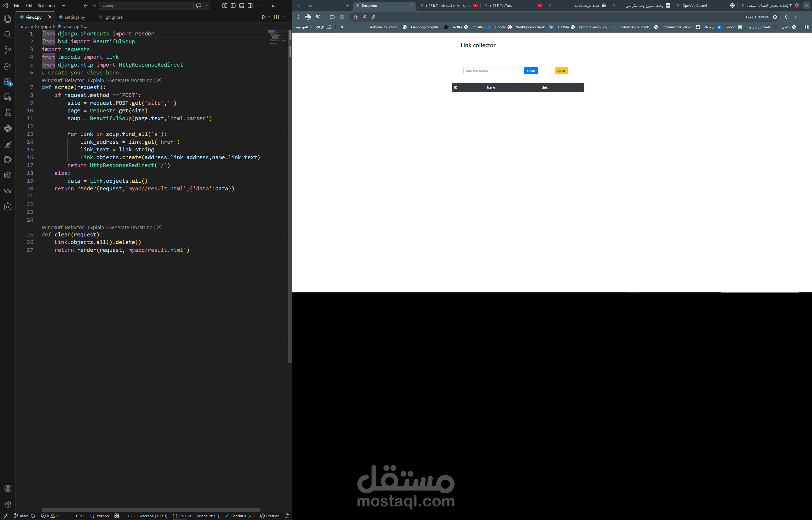Image resolution: width=812 pixels, height=520 pixels.
Task: Open the Search panel in VS Code sidebar
Action: (x=7, y=34)
